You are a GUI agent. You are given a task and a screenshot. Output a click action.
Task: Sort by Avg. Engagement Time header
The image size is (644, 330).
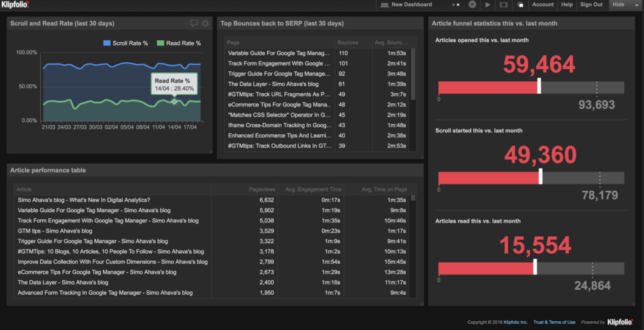click(311, 190)
